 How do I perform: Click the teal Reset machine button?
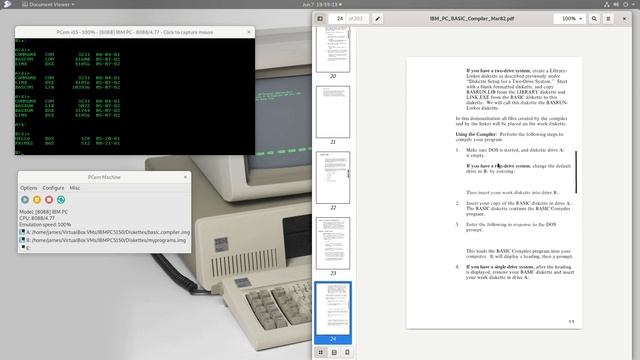(61, 200)
